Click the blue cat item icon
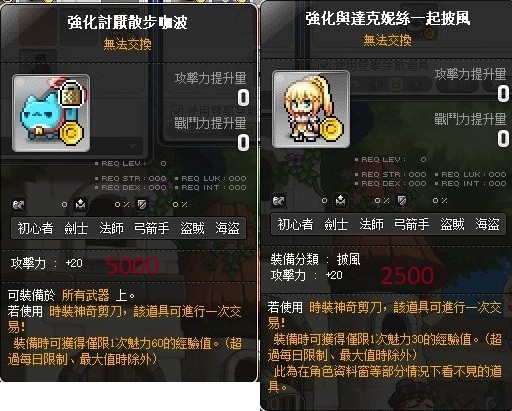Image resolution: width=512 pixels, height=411 pixels. tap(51, 113)
